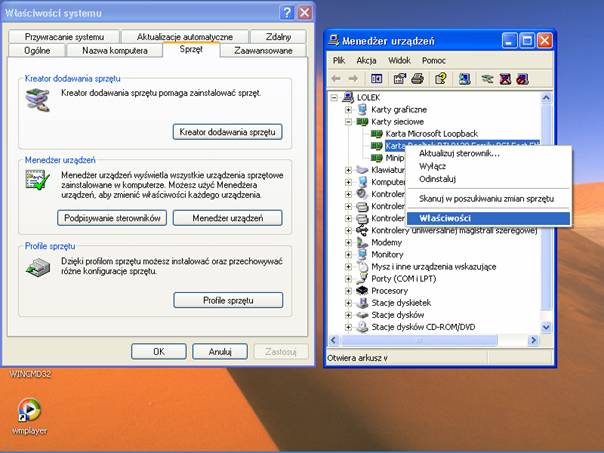Click the Menedżer urządzeń button
The image size is (604, 453).
(228, 218)
